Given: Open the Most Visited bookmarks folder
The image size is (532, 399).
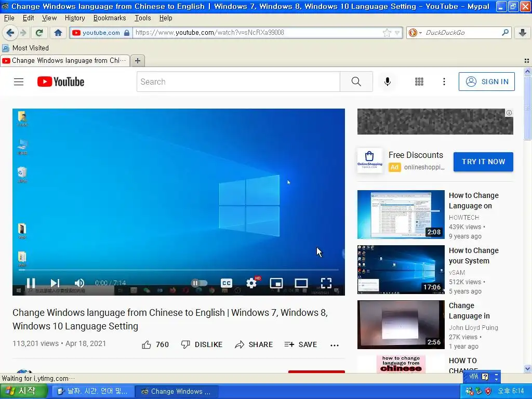Looking at the screenshot, I should pos(25,48).
